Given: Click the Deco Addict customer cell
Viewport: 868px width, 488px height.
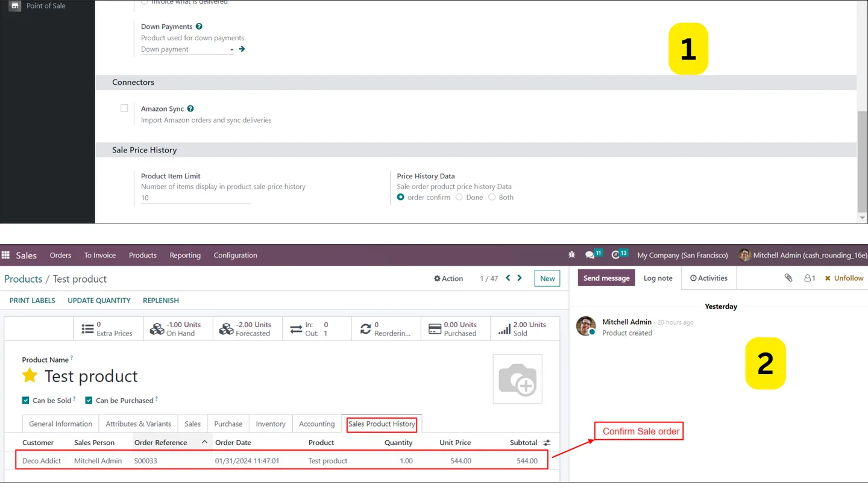Looking at the screenshot, I should (42, 461).
